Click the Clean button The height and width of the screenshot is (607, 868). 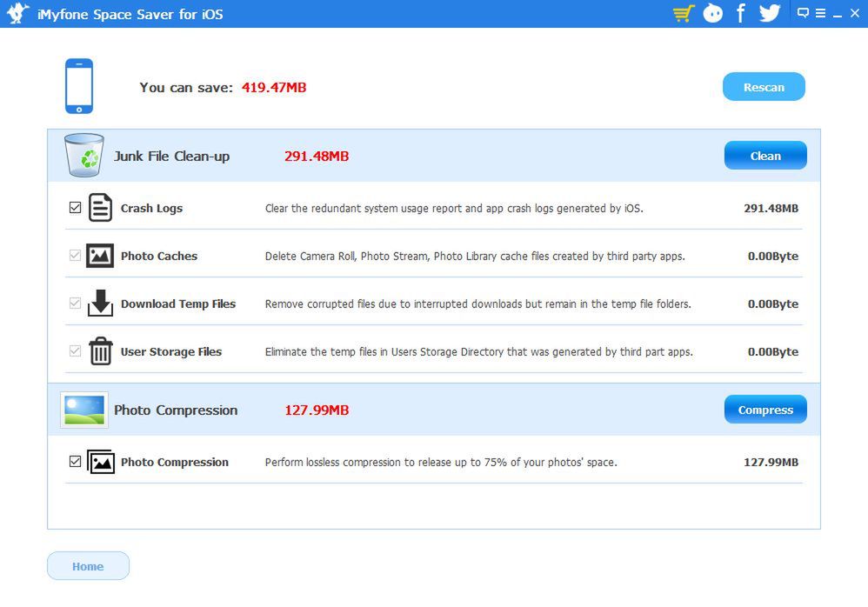(x=765, y=155)
